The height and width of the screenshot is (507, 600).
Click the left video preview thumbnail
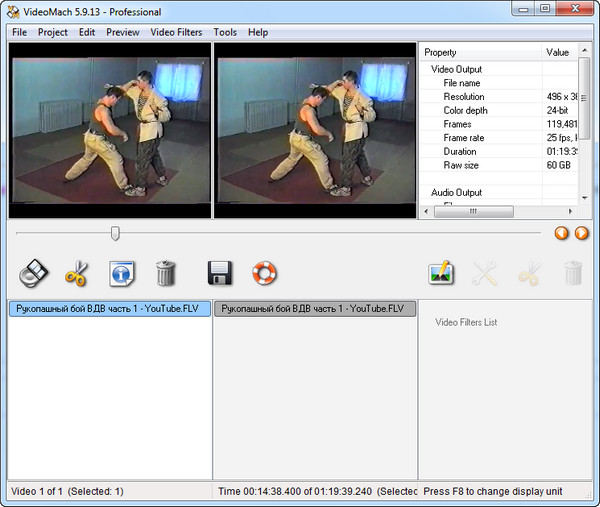109,130
